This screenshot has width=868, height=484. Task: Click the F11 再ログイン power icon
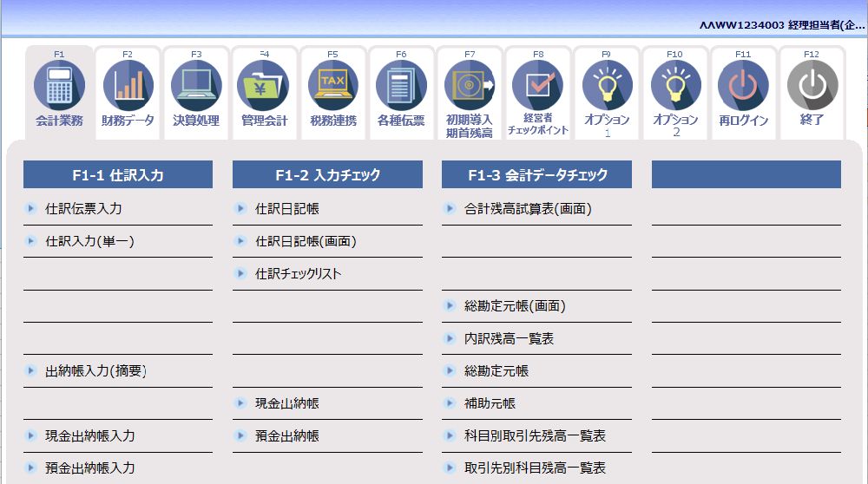pos(744,86)
